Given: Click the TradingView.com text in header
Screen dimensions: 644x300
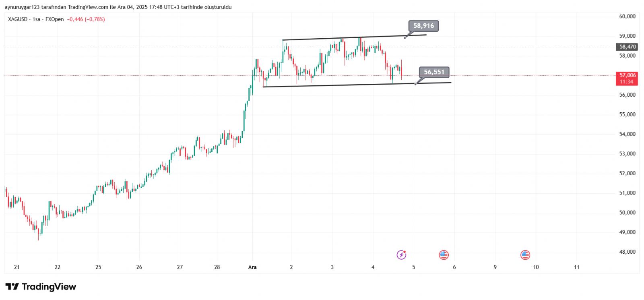Looking at the screenshot, I should click(x=88, y=7).
